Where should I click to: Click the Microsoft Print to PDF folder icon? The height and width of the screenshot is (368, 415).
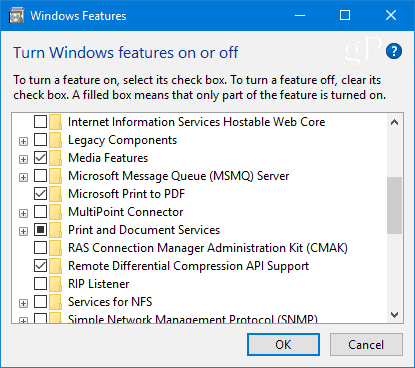tap(55, 194)
